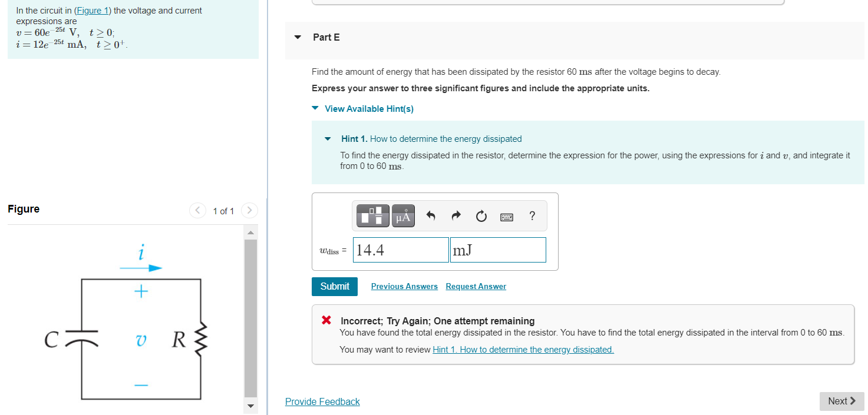Click the answer value field showing 14.4
This screenshot has width=868, height=415.
401,250
